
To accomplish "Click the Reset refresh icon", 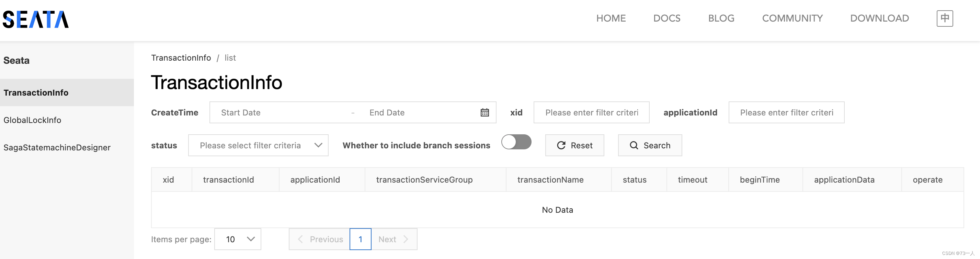I will 561,146.
